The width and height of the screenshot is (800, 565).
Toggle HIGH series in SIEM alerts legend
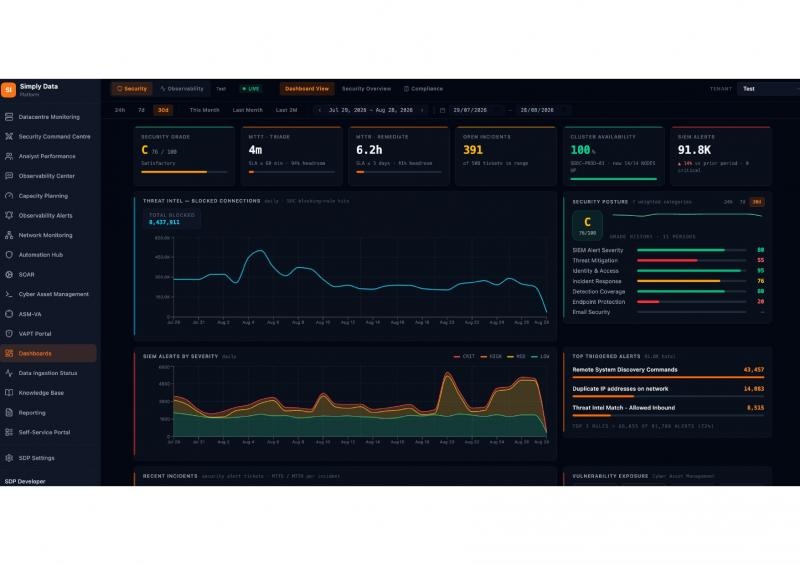(491, 357)
